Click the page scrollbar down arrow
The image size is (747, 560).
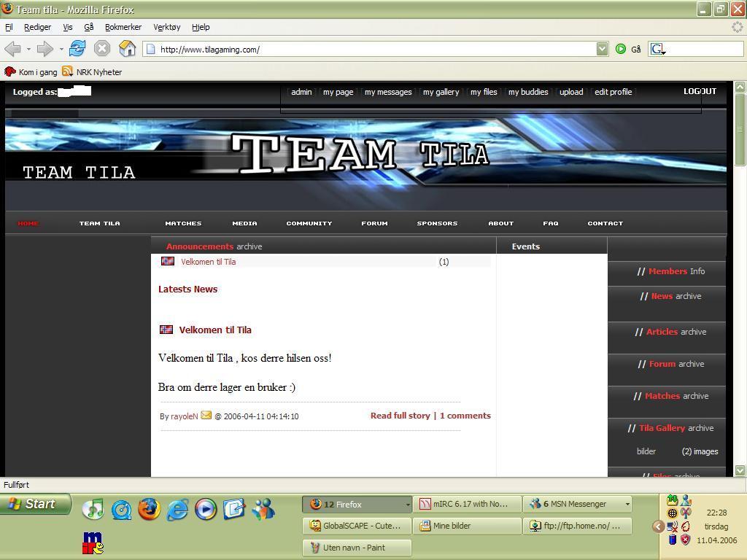click(x=740, y=470)
